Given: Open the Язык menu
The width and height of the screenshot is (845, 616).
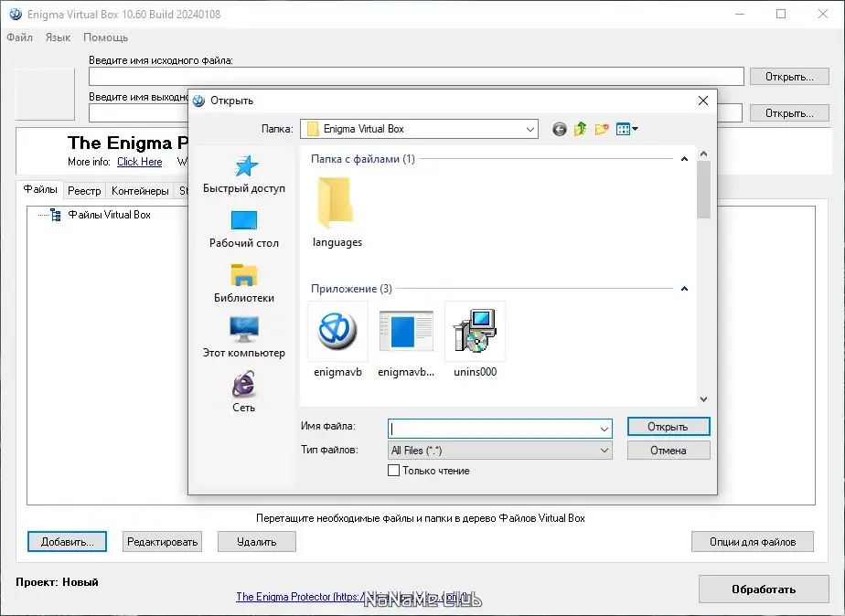Looking at the screenshot, I should point(58,37).
